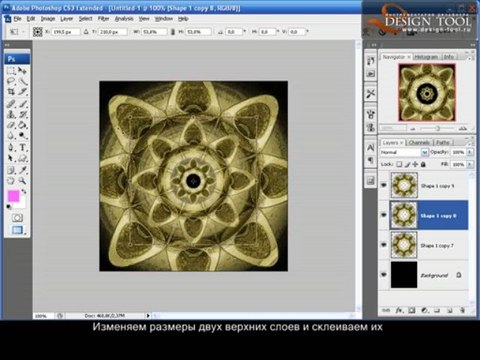The height and width of the screenshot is (360, 480).
Task: Toggle lock image pixels brush icon
Action: pyautogui.click(x=407, y=164)
